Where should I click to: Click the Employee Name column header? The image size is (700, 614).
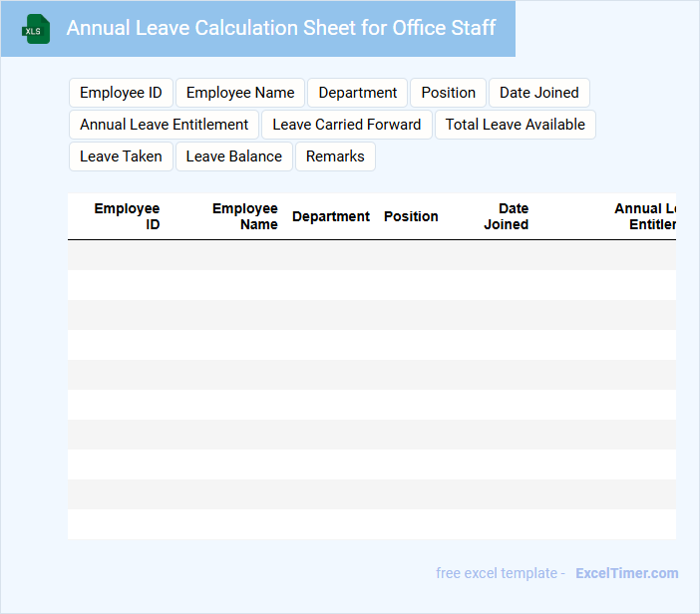pos(245,216)
